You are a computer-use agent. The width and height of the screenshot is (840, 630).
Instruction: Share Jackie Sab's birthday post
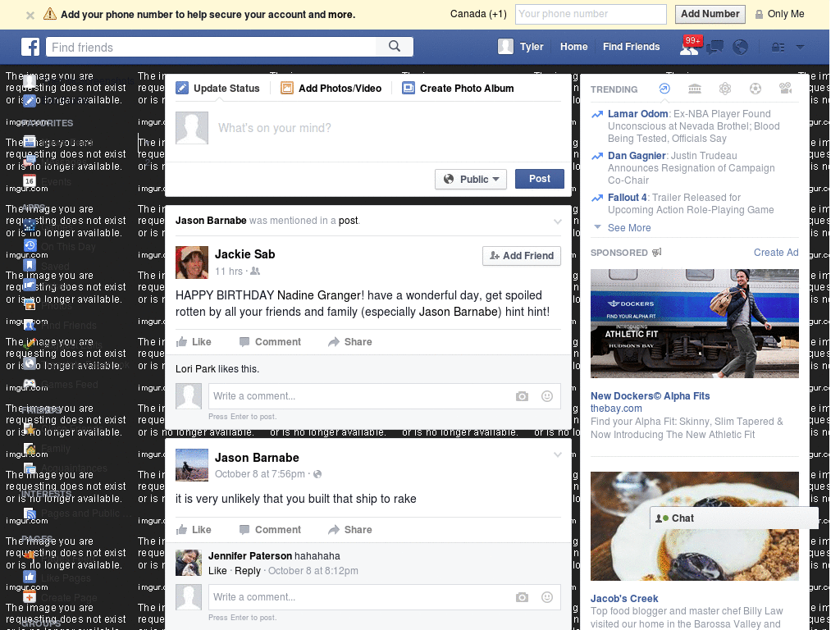tap(350, 342)
